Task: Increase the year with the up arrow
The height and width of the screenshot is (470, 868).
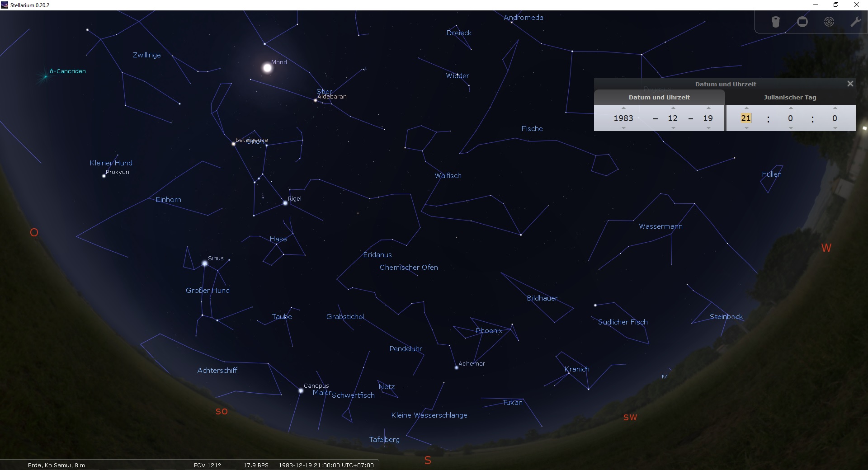Action: click(x=623, y=108)
